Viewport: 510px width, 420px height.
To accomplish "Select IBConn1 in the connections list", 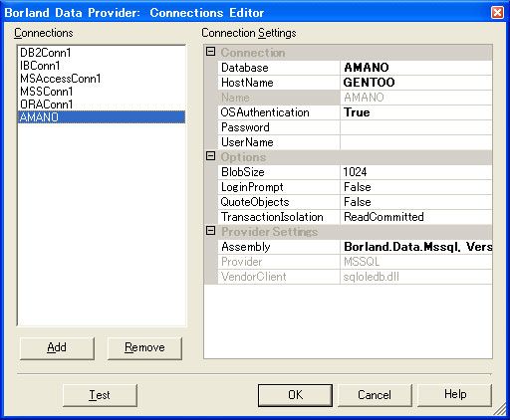I will tap(102, 66).
